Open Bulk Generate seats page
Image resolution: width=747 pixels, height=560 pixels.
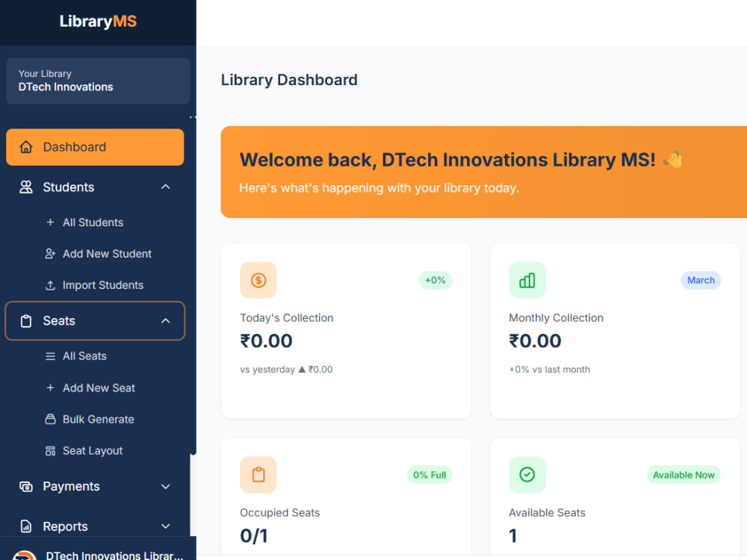[x=98, y=420]
